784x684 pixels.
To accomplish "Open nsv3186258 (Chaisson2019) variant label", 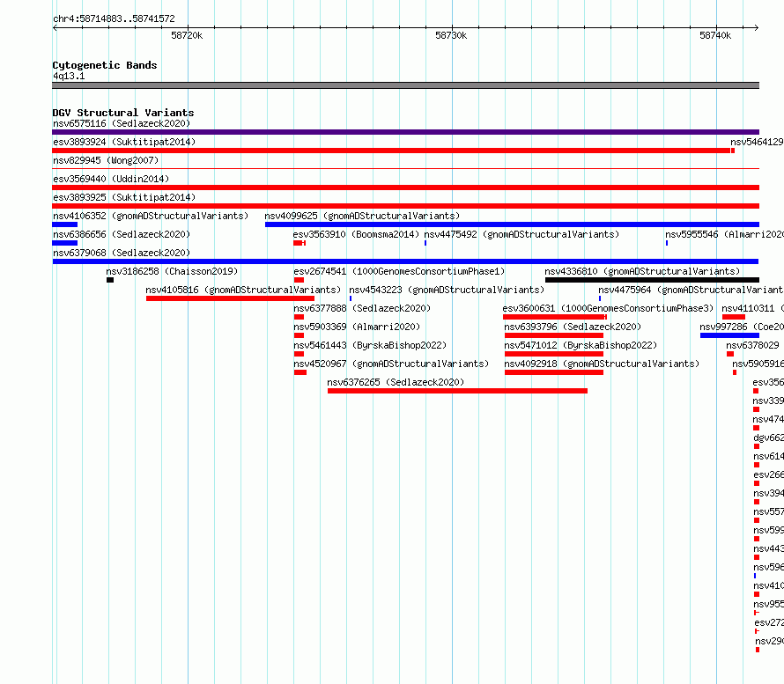I will (172, 271).
